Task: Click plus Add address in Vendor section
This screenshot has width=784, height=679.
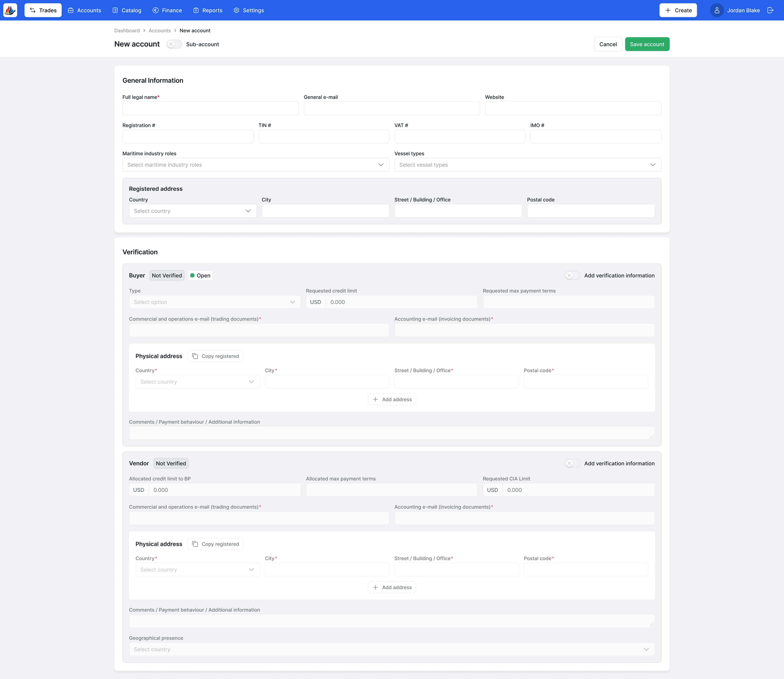Action: click(392, 587)
